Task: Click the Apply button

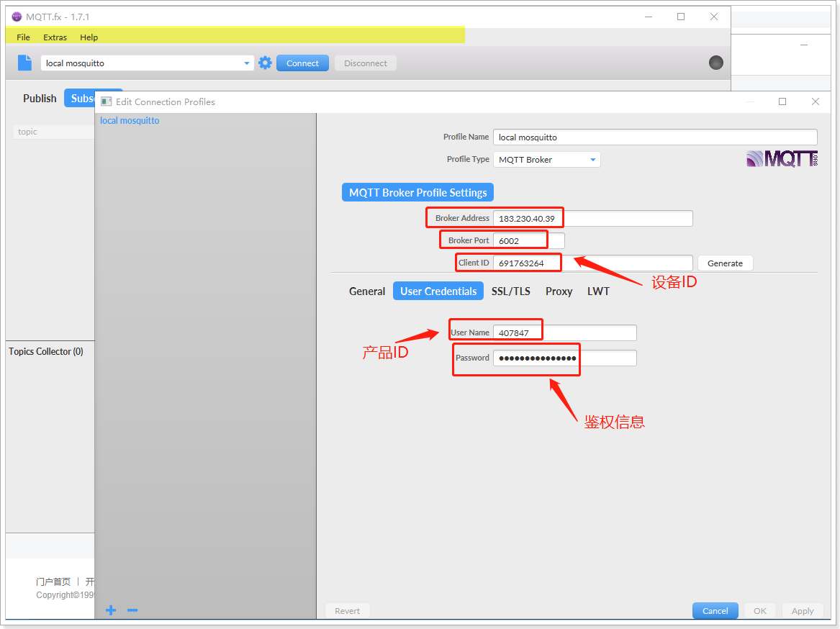Action: point(803,611)
